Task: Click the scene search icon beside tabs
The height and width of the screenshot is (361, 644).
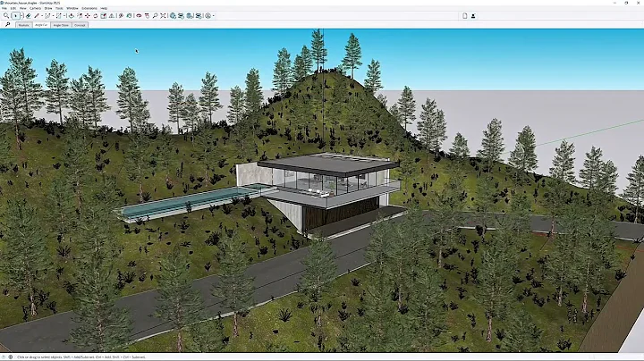Action: pos(7,25)
